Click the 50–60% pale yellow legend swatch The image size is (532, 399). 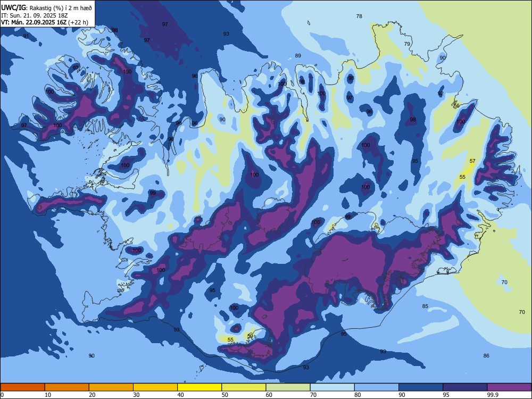(x=244, y=387)
